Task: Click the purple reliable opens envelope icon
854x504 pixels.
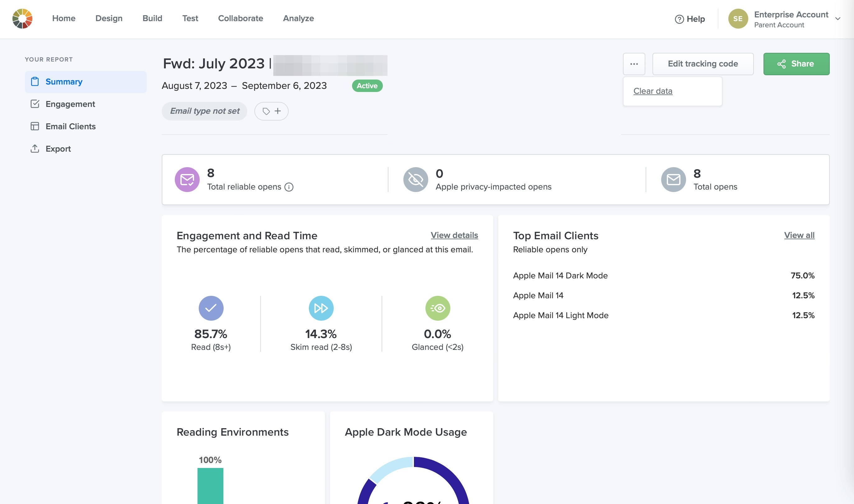Action: click(x=187, y=180)
